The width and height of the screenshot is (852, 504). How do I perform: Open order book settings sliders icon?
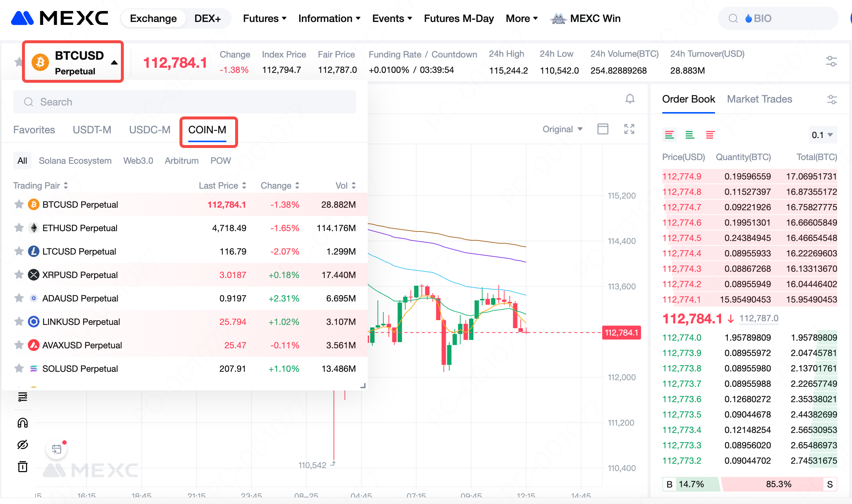point(832,99)
